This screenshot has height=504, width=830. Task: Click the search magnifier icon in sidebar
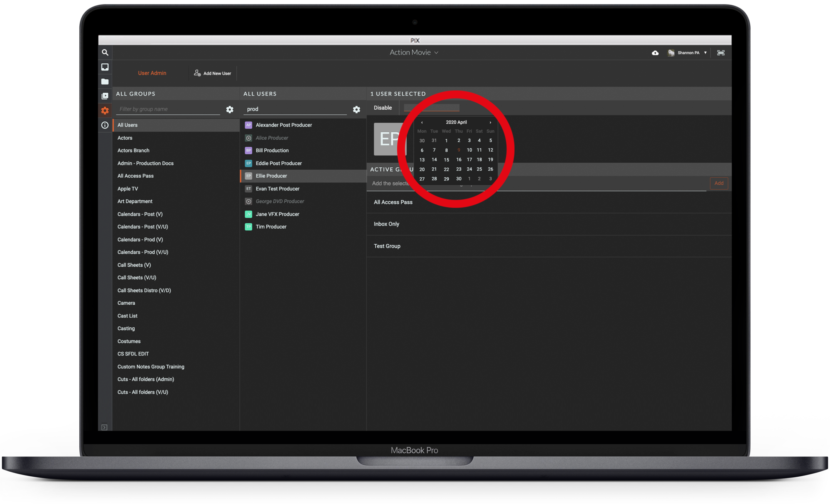pos(105,52)
